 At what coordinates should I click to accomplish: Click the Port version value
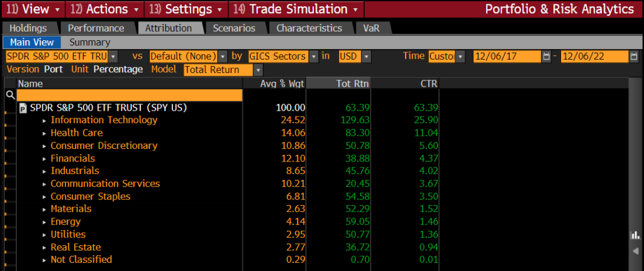[x=53, y=69]
